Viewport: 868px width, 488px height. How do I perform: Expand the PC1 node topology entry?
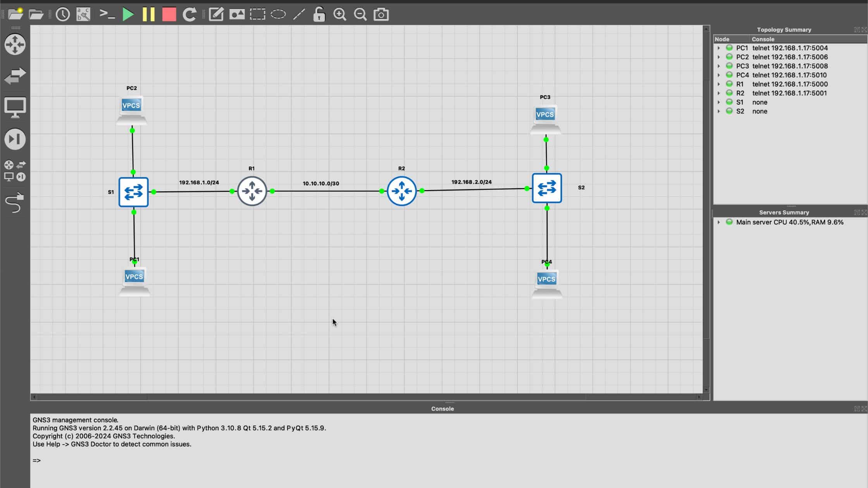pos(719,48)
